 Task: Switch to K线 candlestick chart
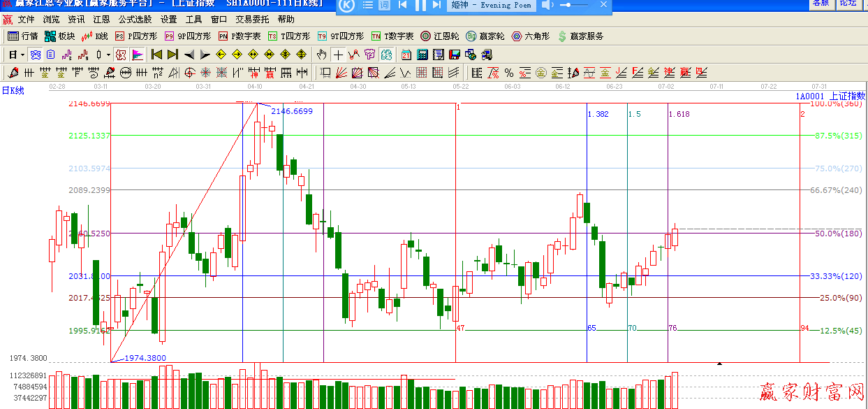[94, 36]
